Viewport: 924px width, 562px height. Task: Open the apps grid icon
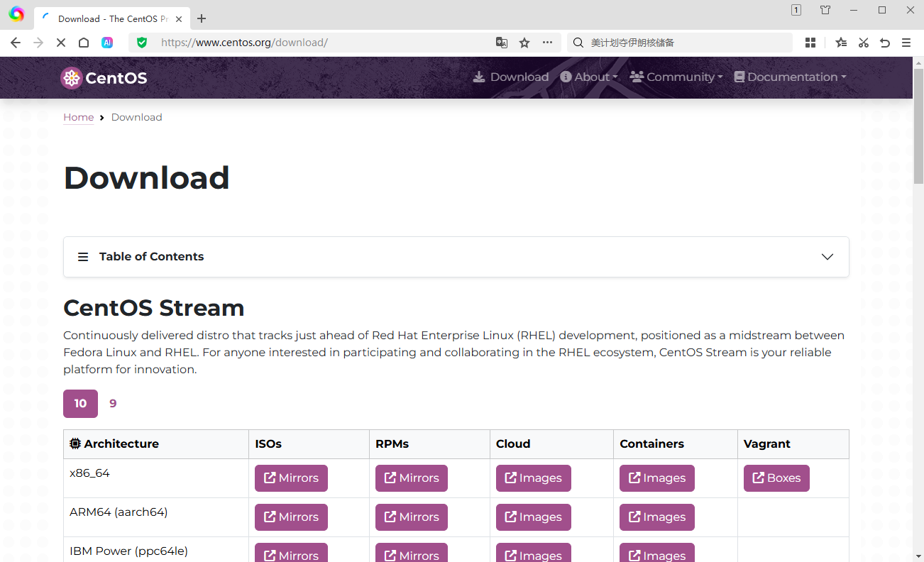pyautogui.click(x=810, y=43)
